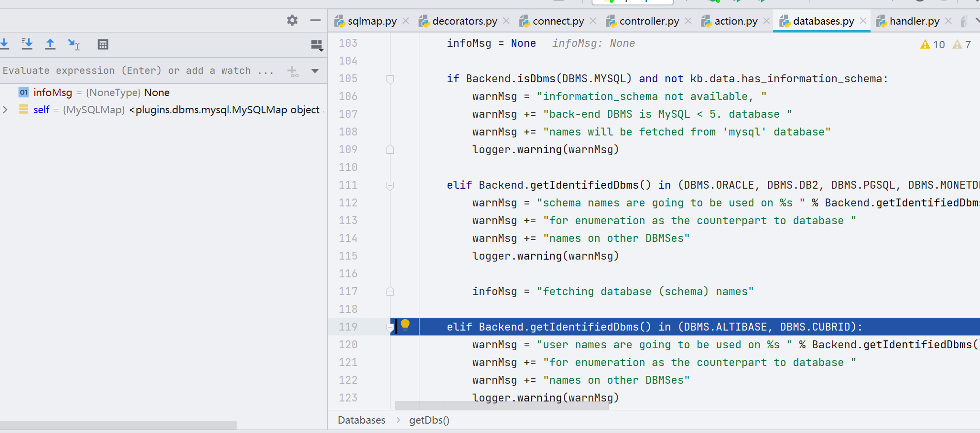Click 'infoMsg = None' code on line 103
Screen dimensions: 980x433
491,43
